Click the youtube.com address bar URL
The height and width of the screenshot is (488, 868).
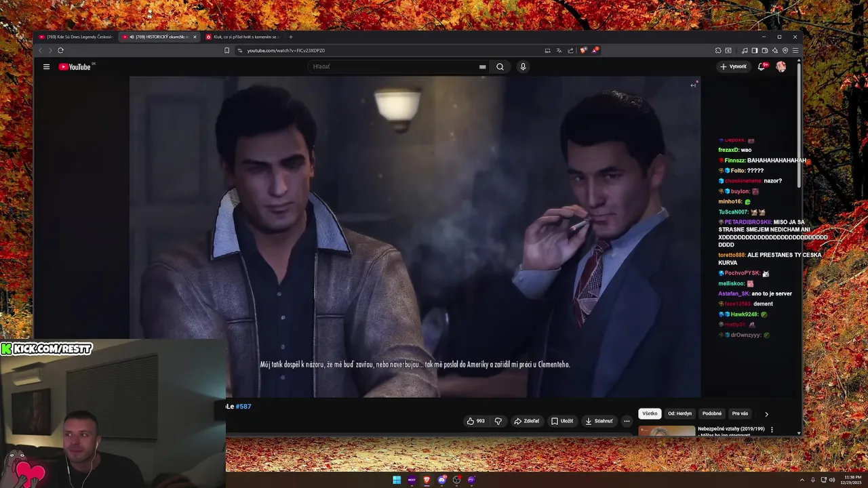285,50
